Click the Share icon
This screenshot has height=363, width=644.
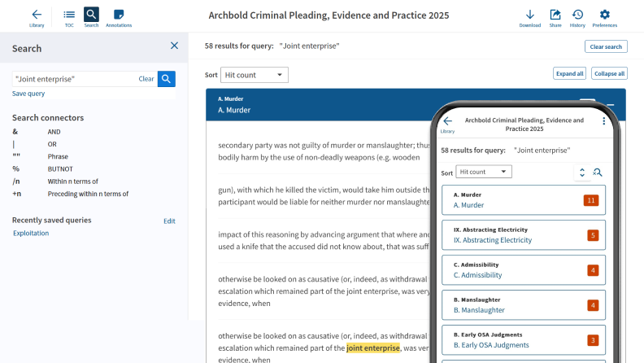pos(555,17)
